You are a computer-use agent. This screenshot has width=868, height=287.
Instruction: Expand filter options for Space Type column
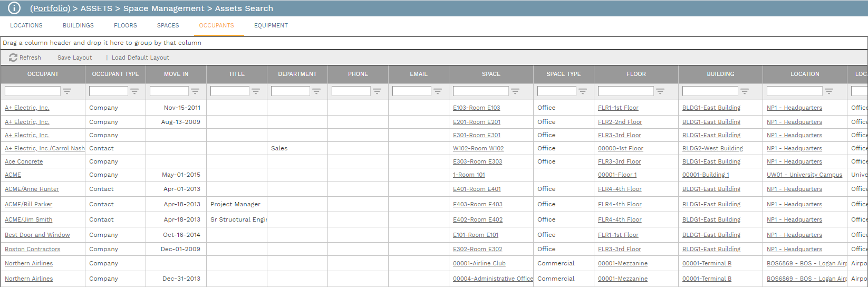583,91
